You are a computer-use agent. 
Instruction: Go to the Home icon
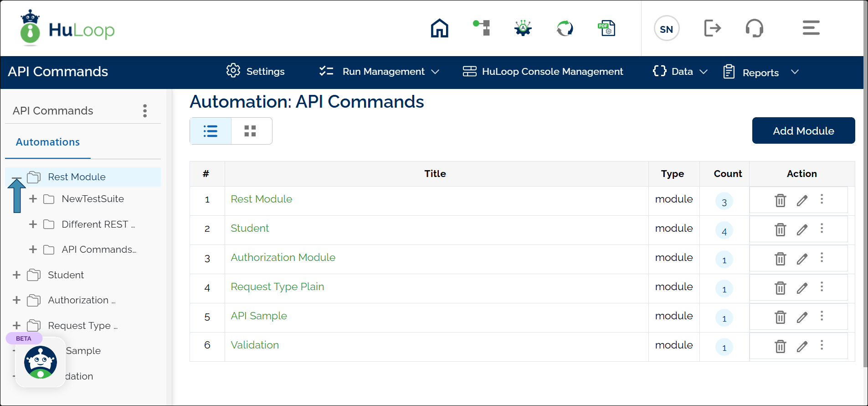(439, 28)
